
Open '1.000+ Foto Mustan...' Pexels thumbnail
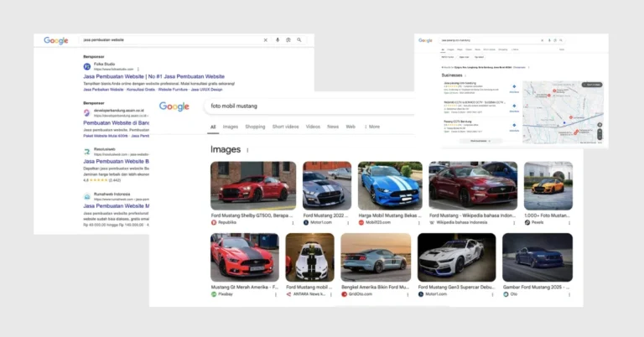(x=548, y=185)
